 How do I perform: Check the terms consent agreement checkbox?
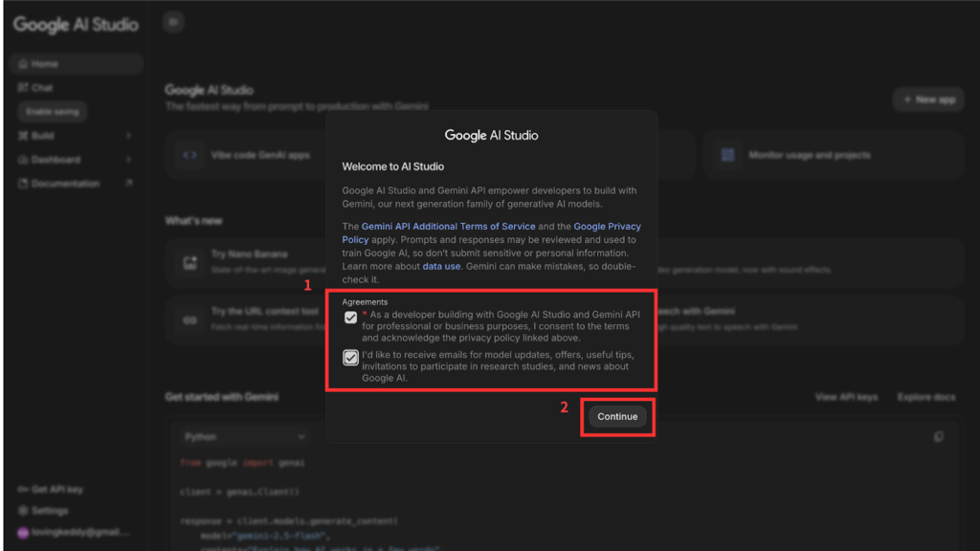click(350, 318)
